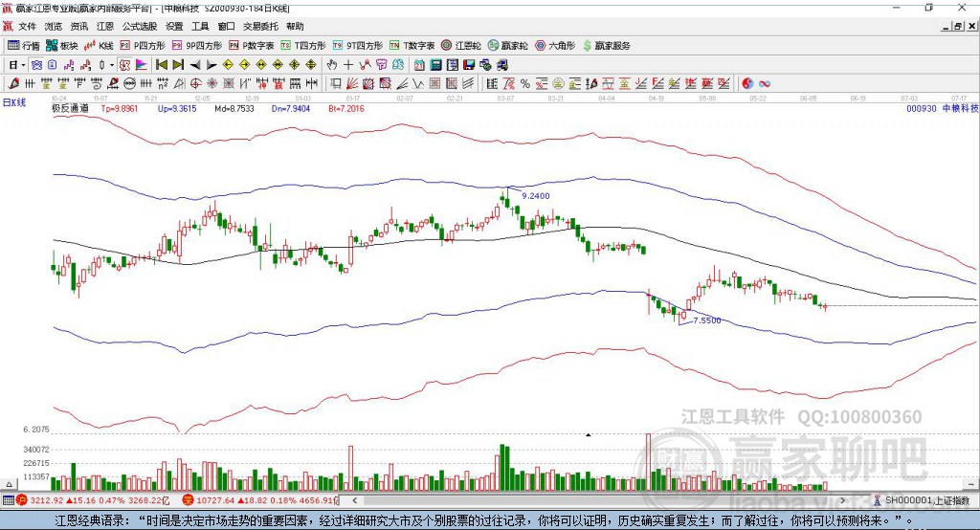Viewport: 980px width, 530px height.
Task: Collapse volume panel with up triangle button
Action: [x=9, y=484]
